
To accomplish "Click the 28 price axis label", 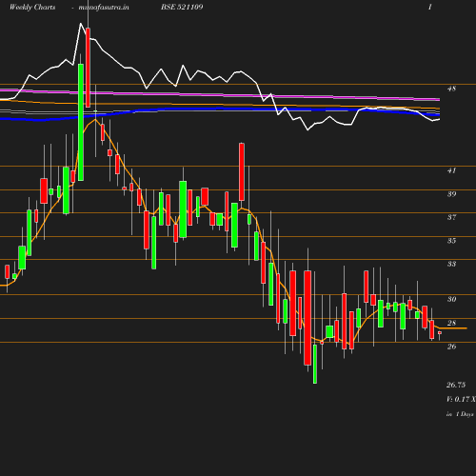I will (x=451, y=323).
